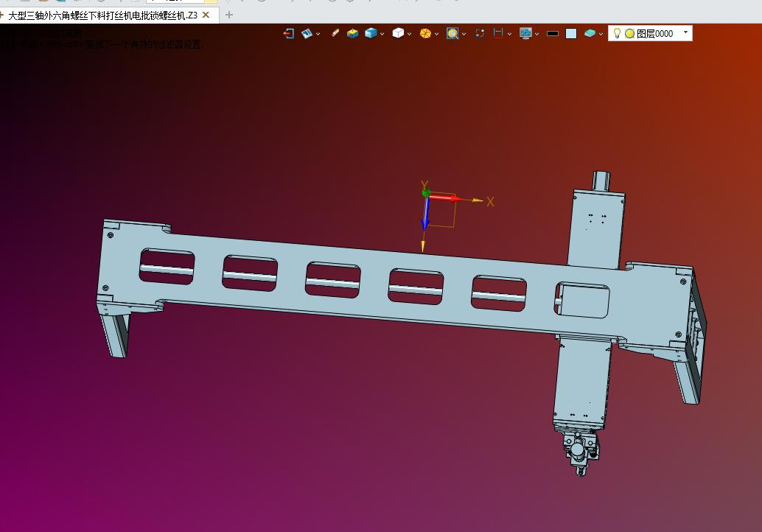Click the monitor display icon
The width and height of the screenshot is (762, 532).
coord(525,33)
